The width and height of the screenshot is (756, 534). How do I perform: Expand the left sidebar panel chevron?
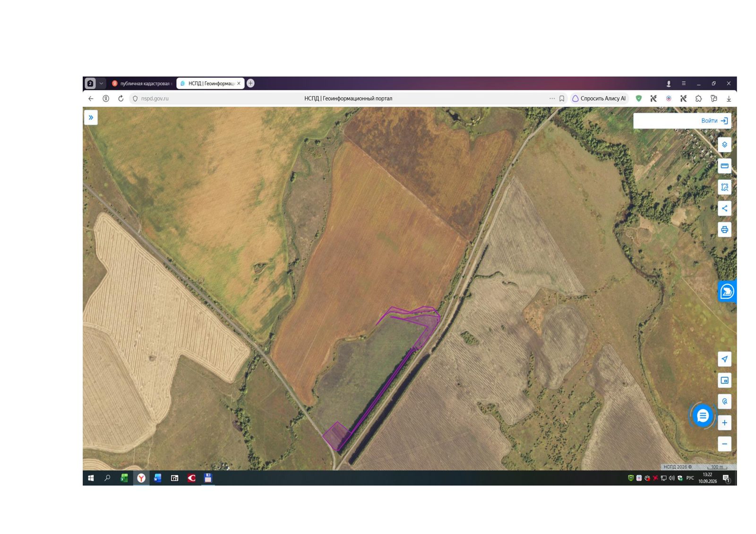click(x=91, y=118)
